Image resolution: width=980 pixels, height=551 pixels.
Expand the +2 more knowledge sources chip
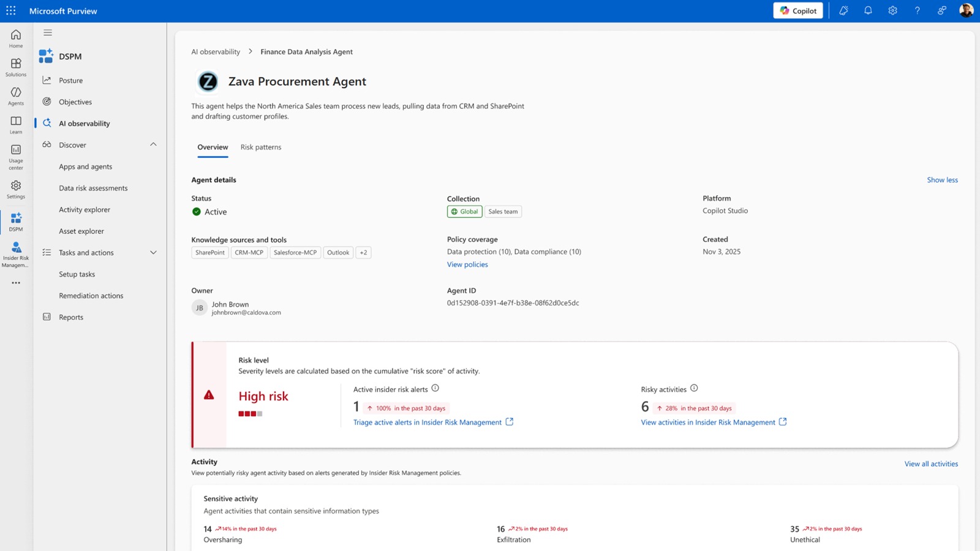363,252
